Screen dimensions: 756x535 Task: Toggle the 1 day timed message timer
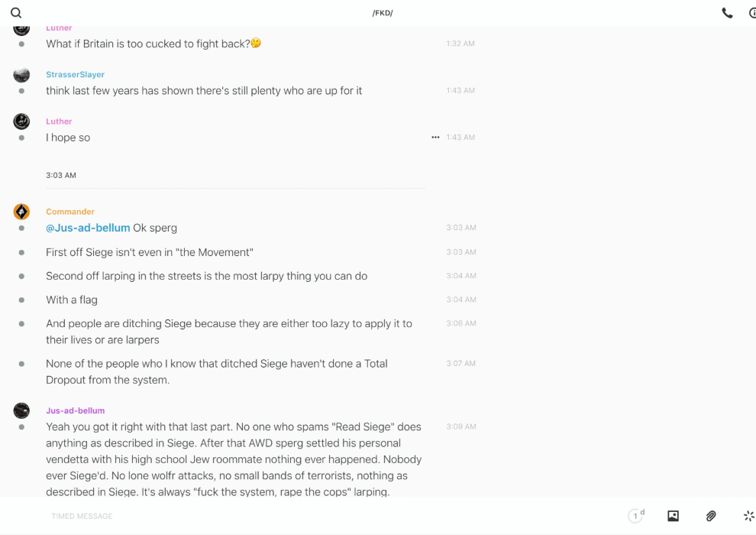636,516
